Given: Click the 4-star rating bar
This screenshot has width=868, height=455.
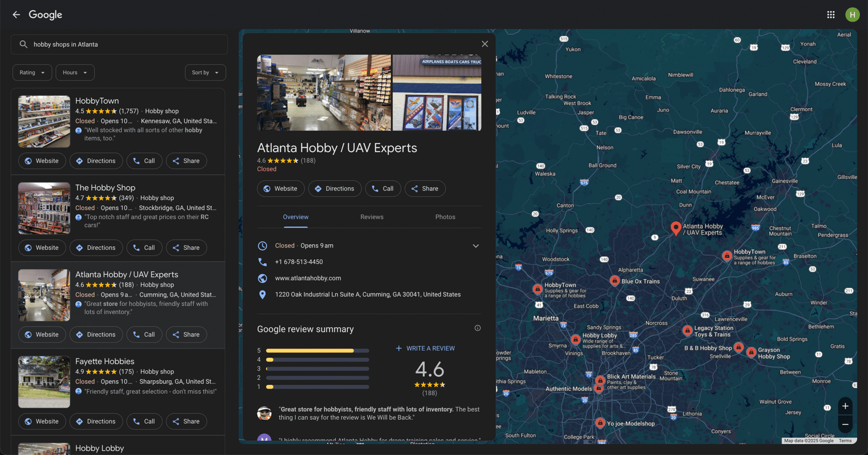Looking at the screenshot, I should click(317, 359).
